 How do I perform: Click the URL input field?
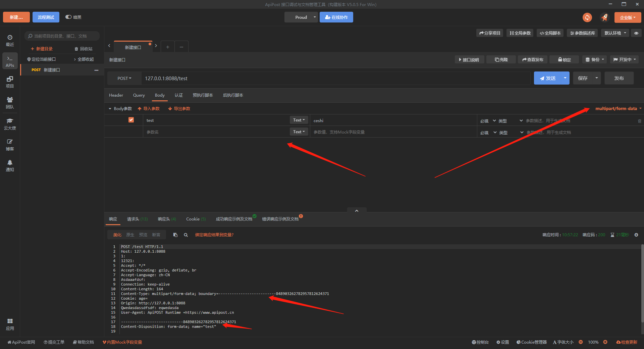(335, 78)
